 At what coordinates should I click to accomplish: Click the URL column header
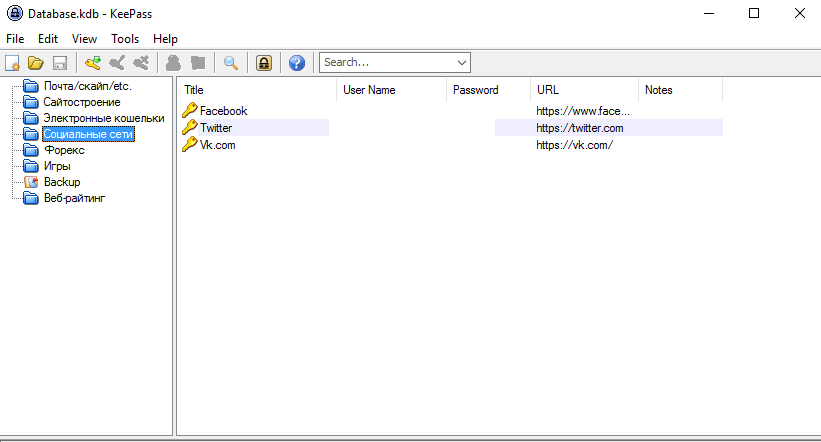tap(584, 90)
